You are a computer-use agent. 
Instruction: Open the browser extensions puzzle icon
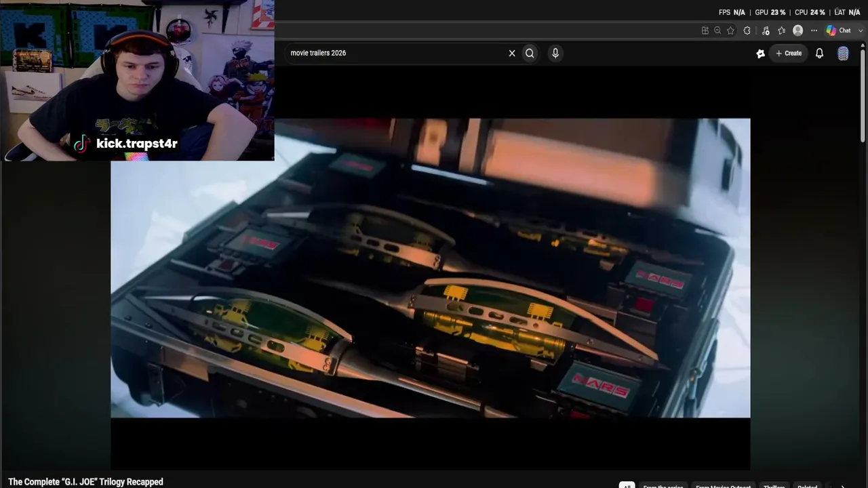747,30
